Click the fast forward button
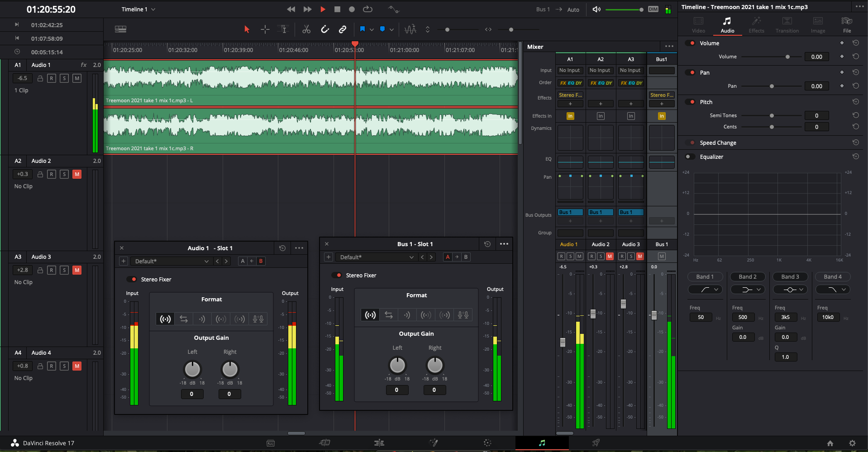This screenshot has height=452, width=868. [307, 9]
